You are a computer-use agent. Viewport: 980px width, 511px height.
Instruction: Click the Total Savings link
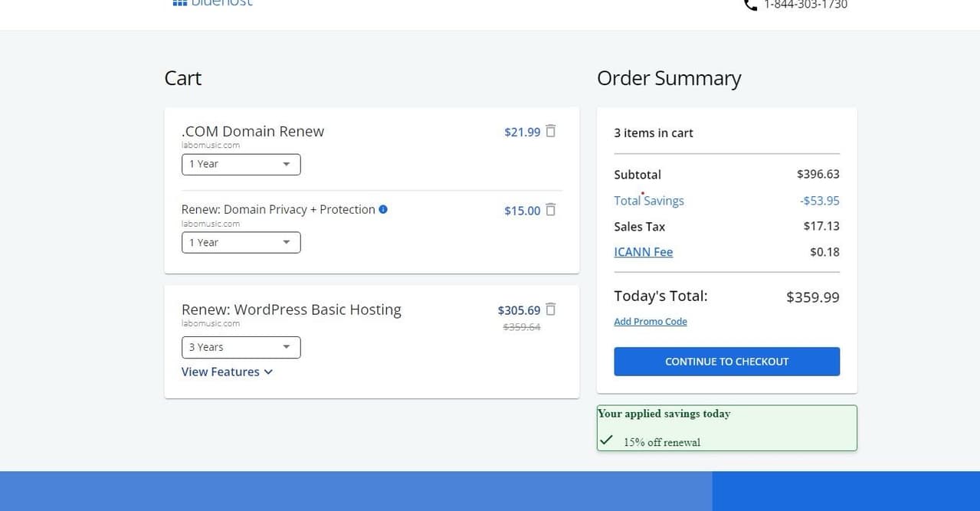pyautogui.click(x=648, y=200)
